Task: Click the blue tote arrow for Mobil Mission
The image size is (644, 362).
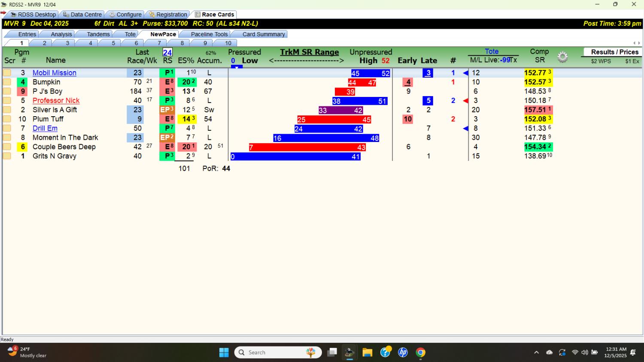Action: click(x=465, y=73)
